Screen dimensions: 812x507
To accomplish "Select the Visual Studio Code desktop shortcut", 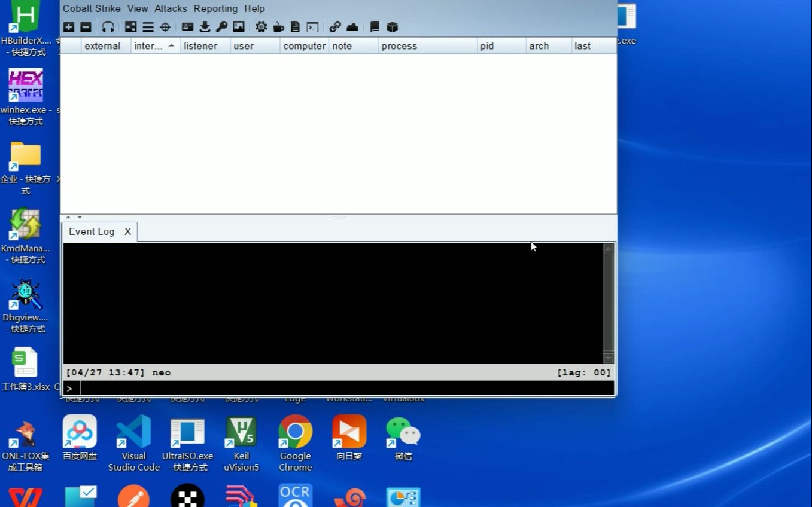I will pos(133,444).
